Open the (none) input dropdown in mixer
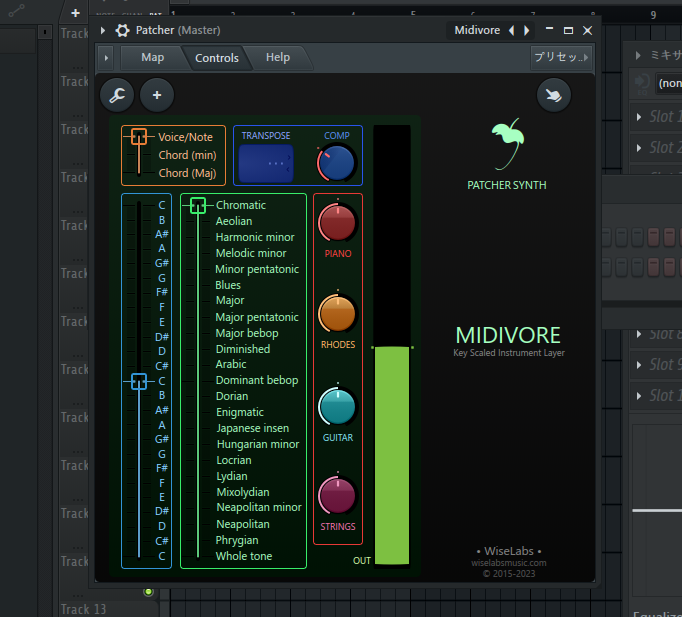The image size is (682, 617). tap(669, 83)
